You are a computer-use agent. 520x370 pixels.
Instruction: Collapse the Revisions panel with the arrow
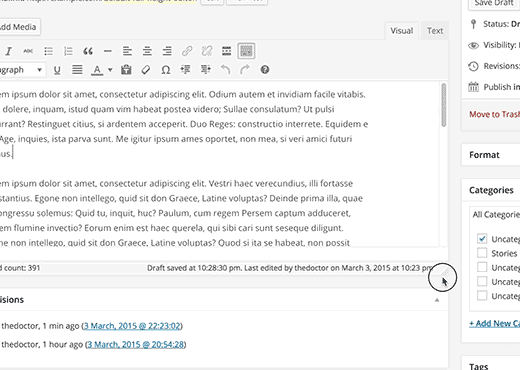[437, 300]
